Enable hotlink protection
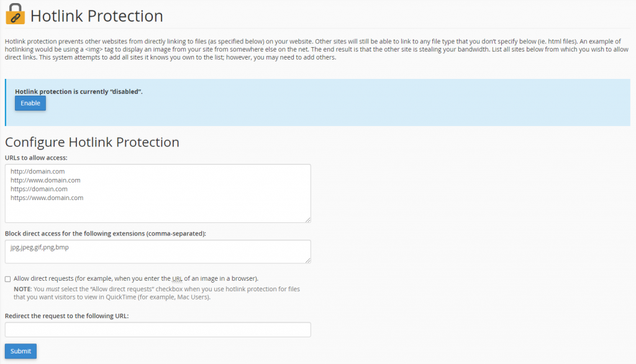 coord(30,103)
